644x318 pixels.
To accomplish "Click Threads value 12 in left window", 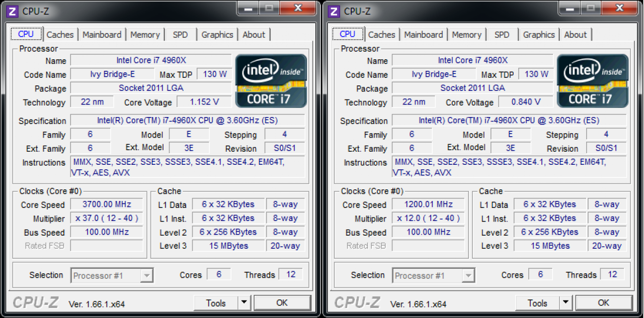I will click(291, 275).
